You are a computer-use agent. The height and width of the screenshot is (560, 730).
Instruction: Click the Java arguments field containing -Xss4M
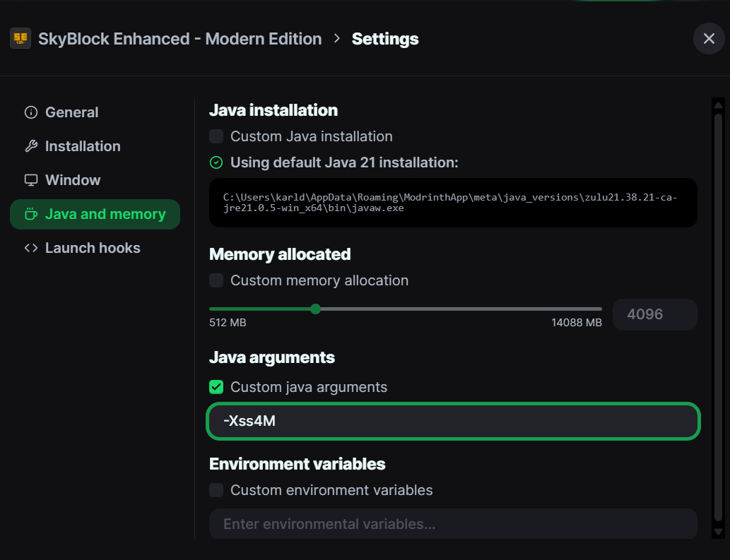point(453,421)
